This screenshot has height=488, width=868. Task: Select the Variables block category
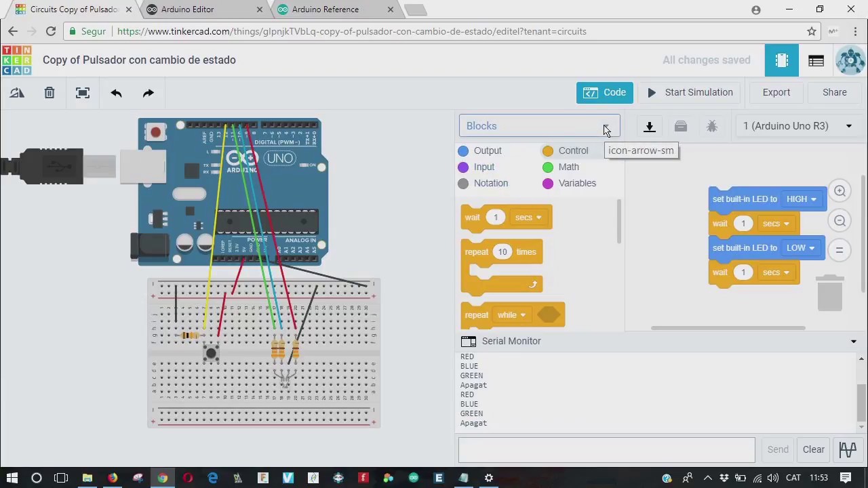point(570,183)
